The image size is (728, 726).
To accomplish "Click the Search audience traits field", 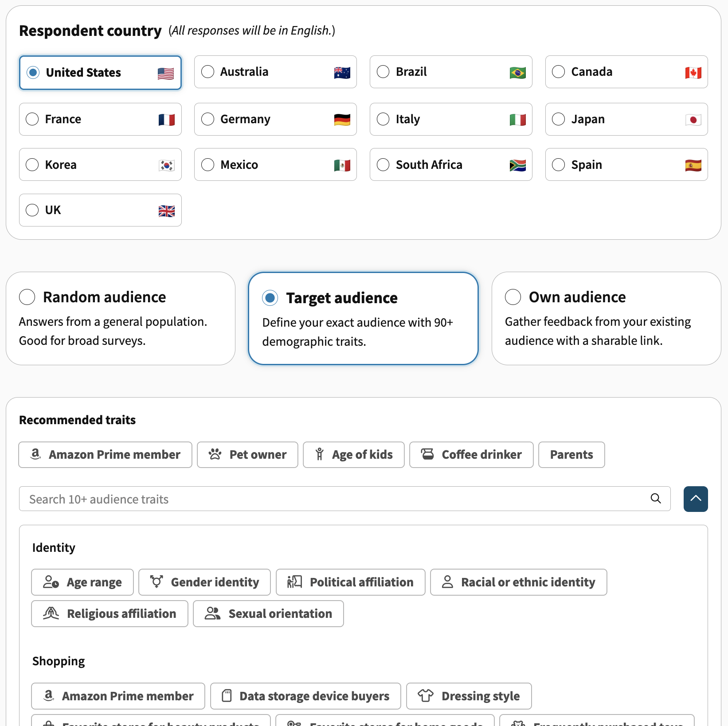I will [333, 499].
